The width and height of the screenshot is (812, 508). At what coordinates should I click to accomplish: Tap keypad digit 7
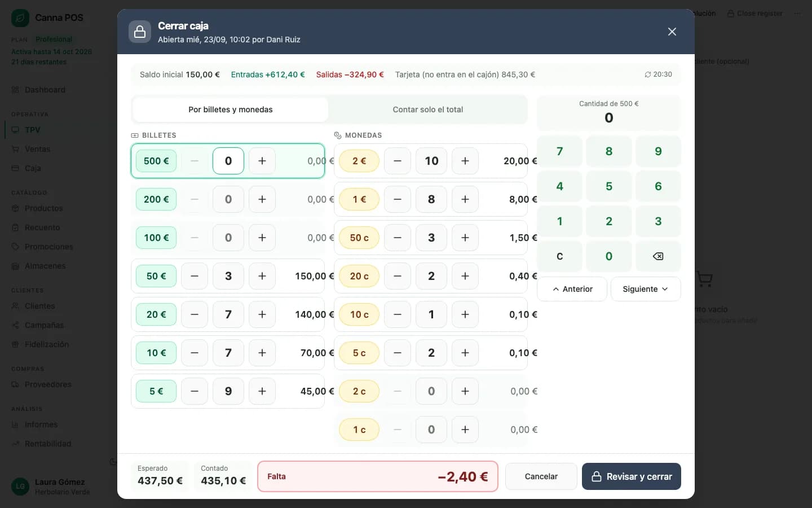[x=559, y=151]
